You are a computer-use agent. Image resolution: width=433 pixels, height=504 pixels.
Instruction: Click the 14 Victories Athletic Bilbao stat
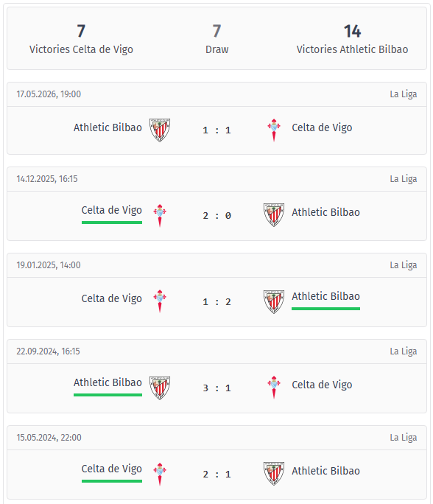tap(352, 39)
